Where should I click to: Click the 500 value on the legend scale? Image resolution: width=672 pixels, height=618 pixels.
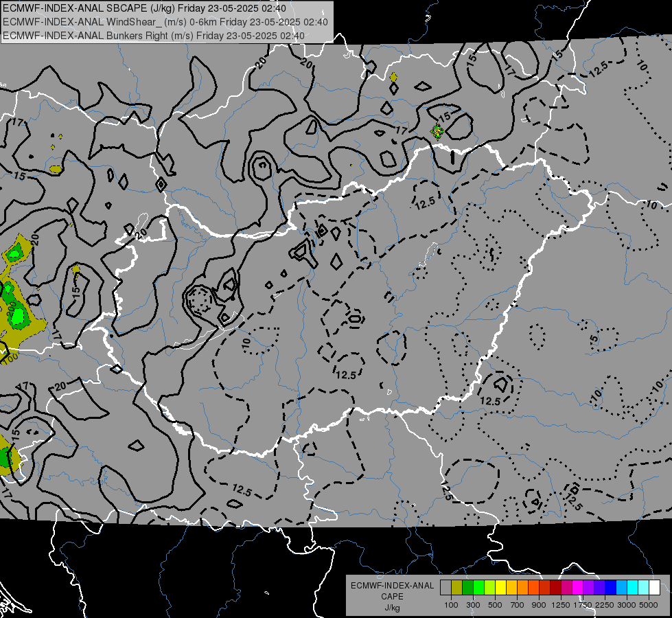[x=495, y=605]
